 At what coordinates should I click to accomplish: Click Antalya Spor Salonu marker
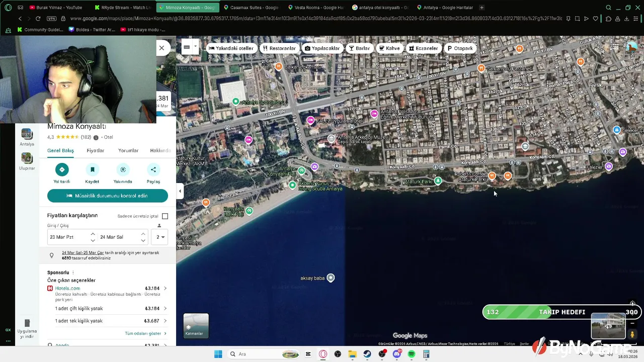(x=236, y=102)
